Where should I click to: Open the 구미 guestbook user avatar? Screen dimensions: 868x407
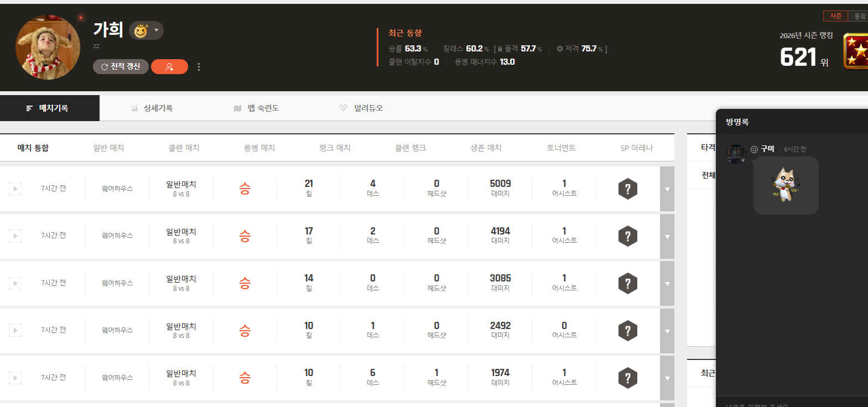736,154
